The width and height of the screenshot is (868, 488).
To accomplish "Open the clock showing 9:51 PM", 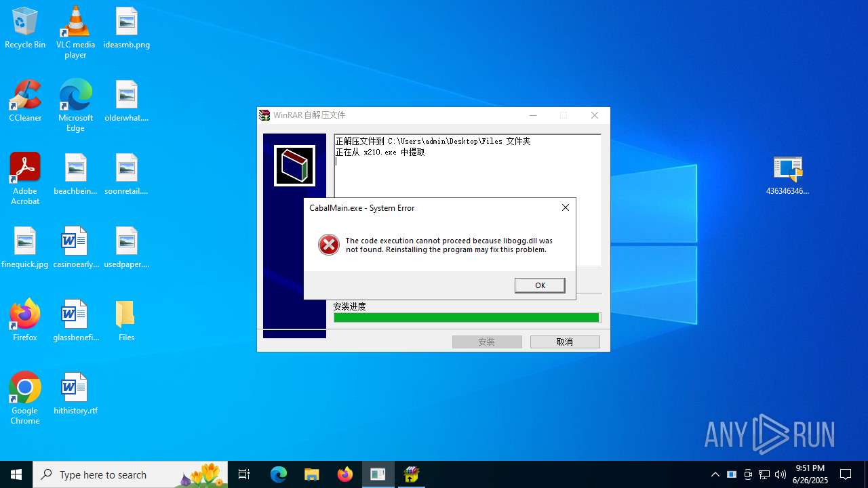I will click(x=811, y=474).
